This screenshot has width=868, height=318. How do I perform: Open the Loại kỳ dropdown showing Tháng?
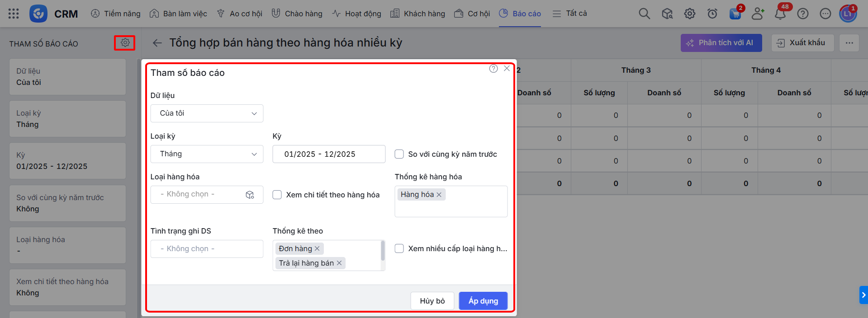pyautogui.click(x=207, y=154)
